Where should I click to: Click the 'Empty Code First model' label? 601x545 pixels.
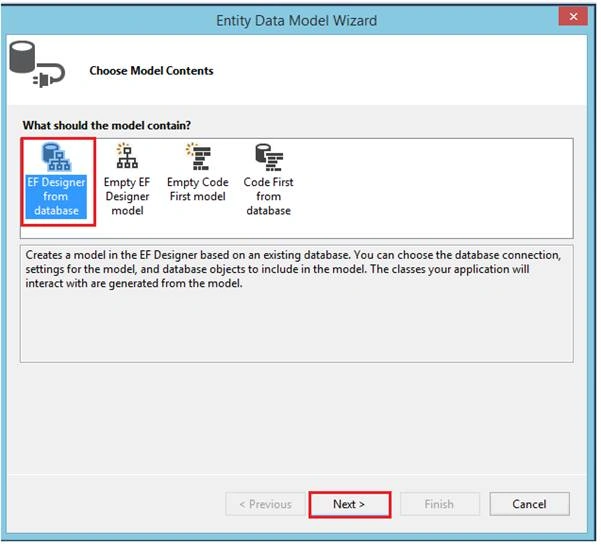coord(199,190)
